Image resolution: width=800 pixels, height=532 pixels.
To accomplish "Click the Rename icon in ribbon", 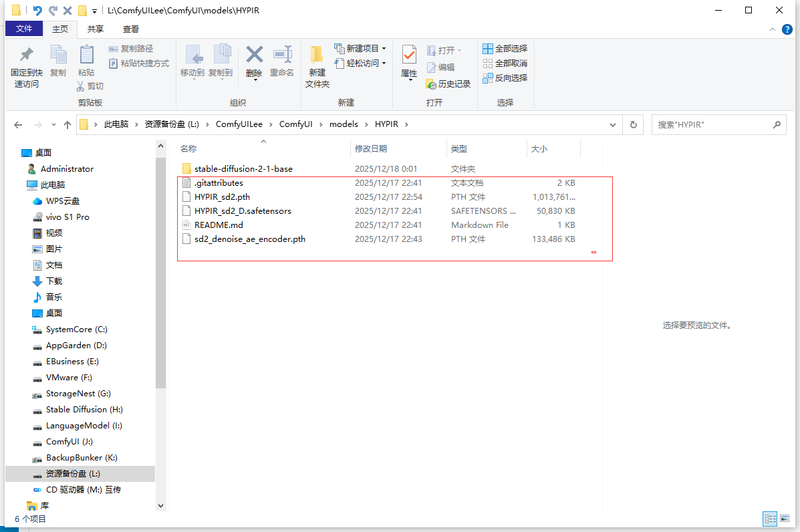I will pyautogui.click(x=282, y=55).
